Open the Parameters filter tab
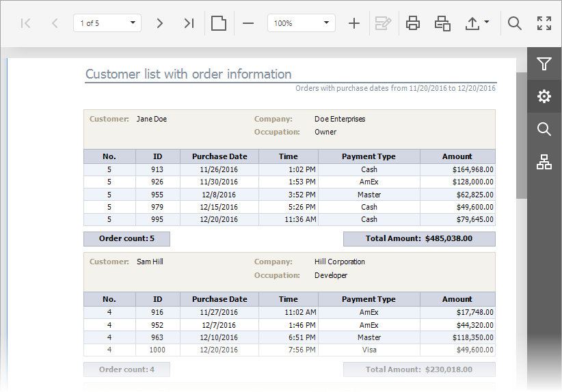562x392 pixels. 544,64
